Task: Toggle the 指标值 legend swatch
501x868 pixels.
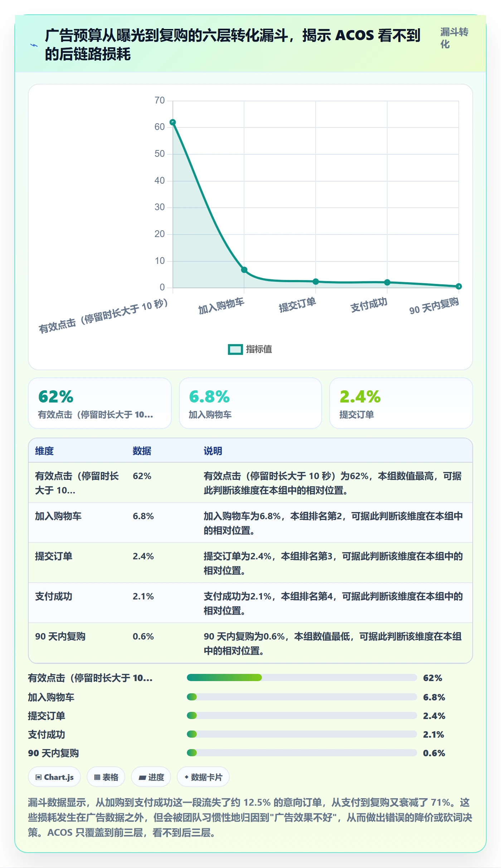Action: tap(235, 349)
